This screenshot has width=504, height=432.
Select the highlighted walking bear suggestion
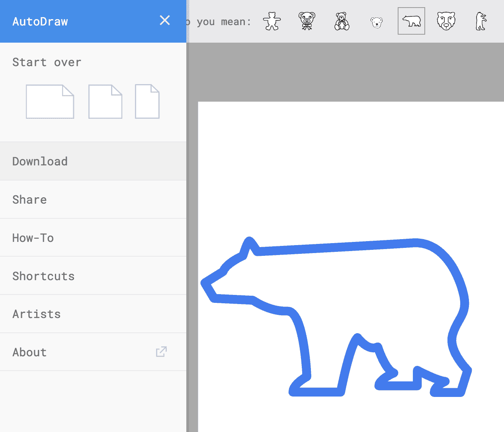click(x=411, y=21)
